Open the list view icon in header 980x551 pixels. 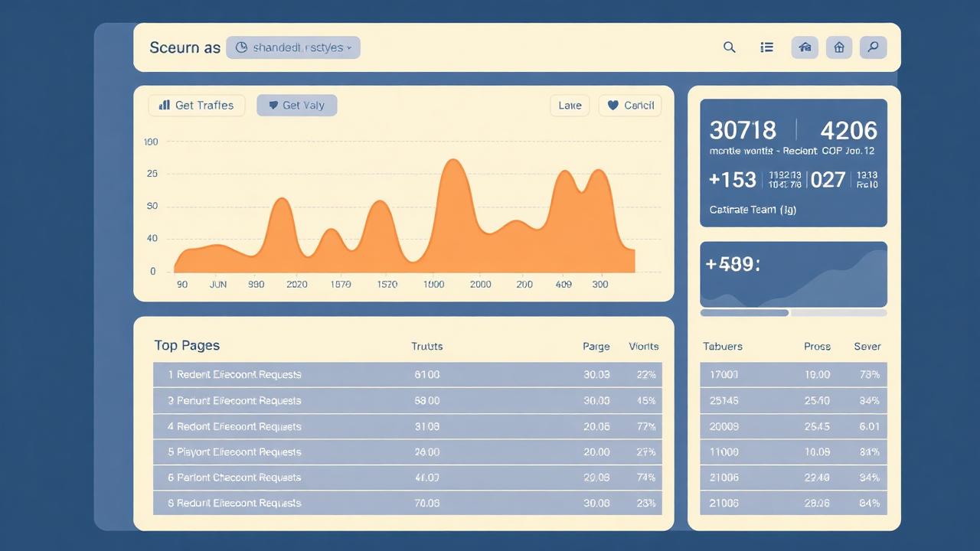[x=766, y=47]
